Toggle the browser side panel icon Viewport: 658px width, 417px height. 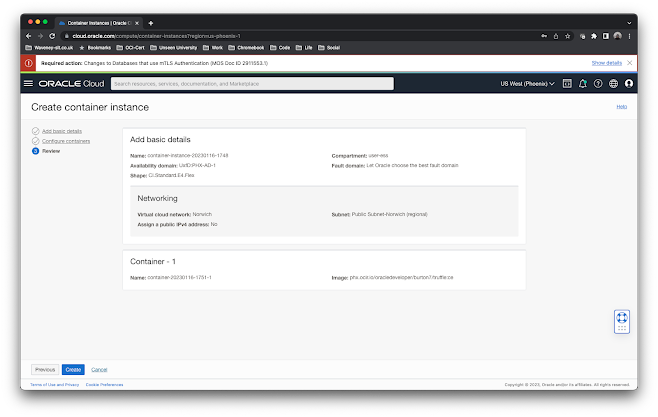[x=606, y=36]
